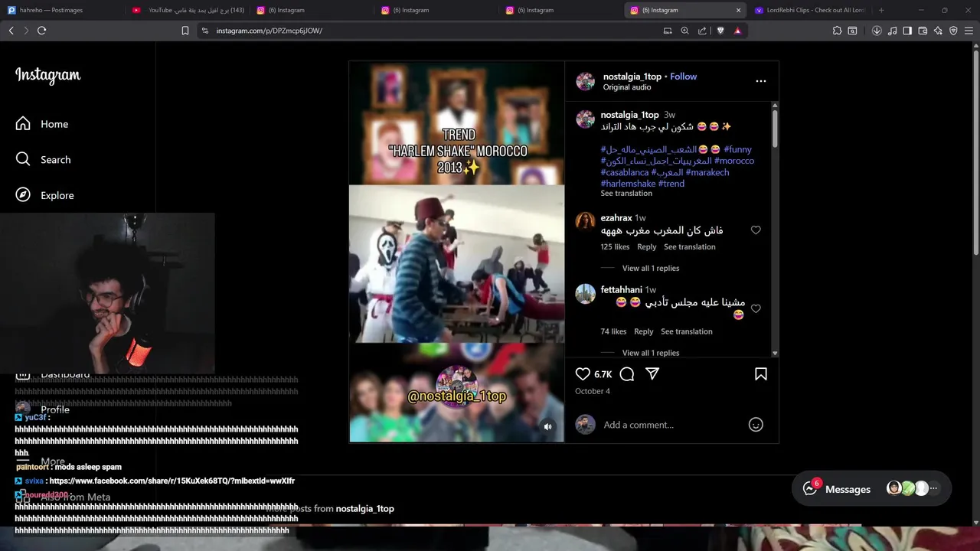The width and height of the screenshot is (980, 551).
Task: See translation of ezahrax's comment
Action: coord(690,247)
